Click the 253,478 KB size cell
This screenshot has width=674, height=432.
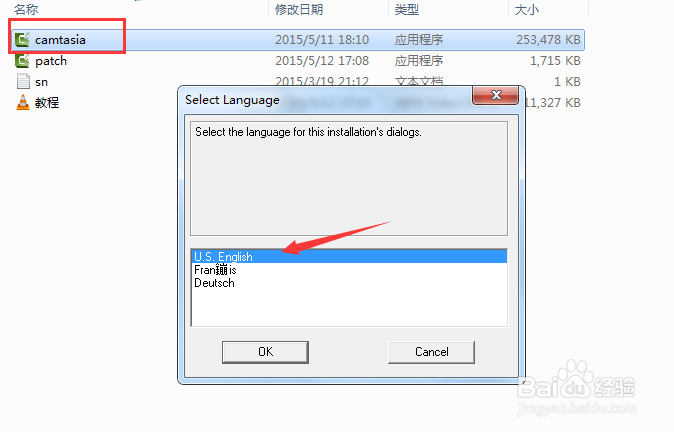[x=548, y=40]
